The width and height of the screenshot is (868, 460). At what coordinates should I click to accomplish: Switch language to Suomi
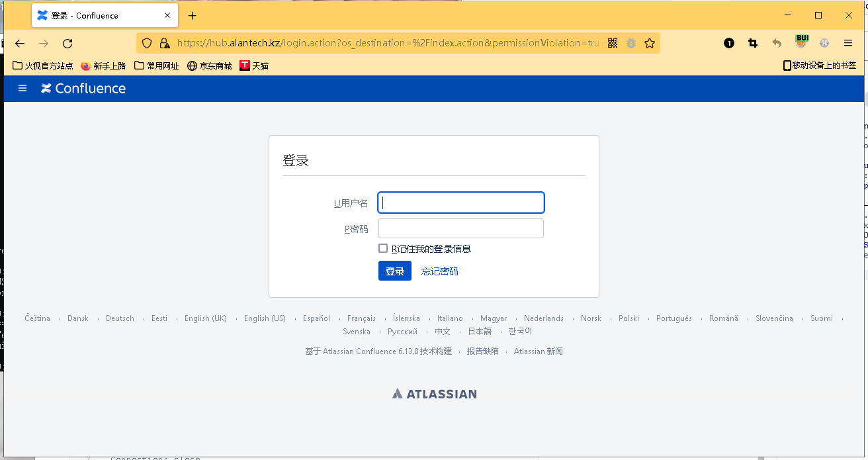822,318
